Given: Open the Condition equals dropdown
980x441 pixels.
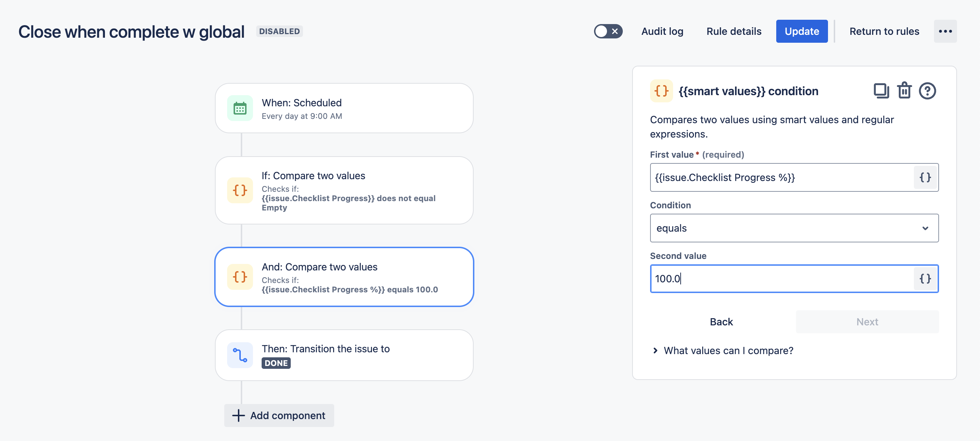Looking at the screenshot, I should [x=794, y=228].
